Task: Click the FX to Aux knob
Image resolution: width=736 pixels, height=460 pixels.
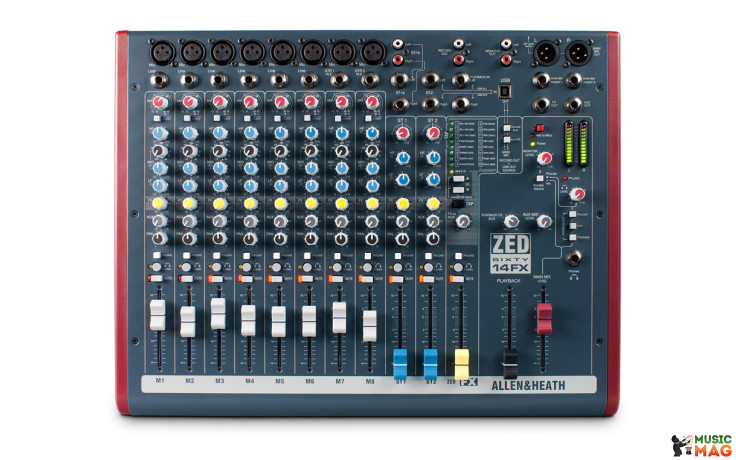Action: click(x=464, y=222)
